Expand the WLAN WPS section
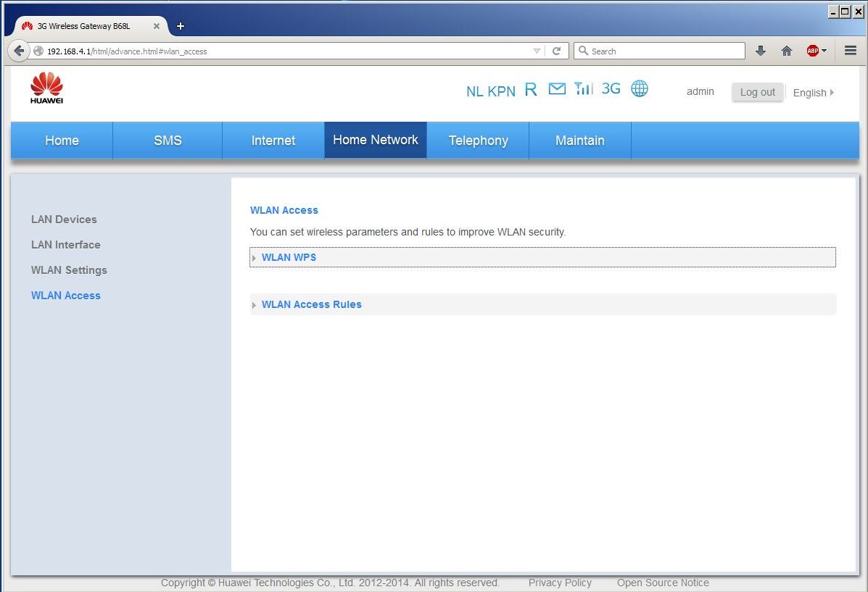 click(289, 257)
